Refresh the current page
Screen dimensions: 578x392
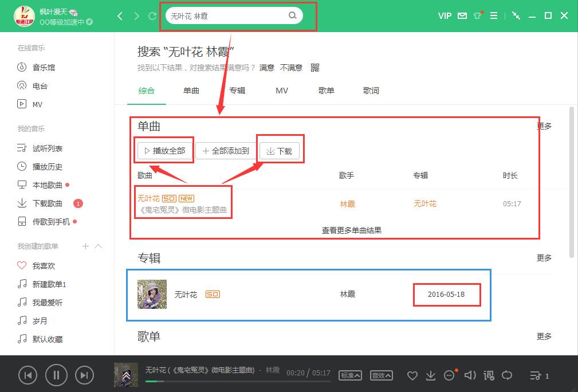coord(152,16)
